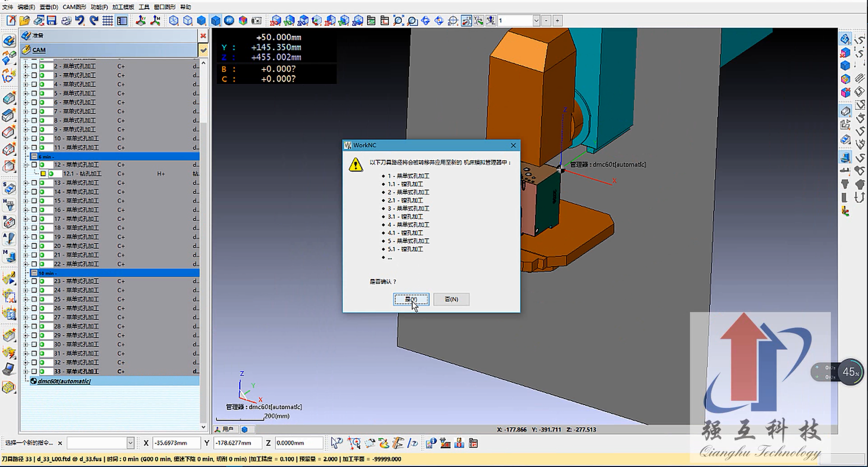Click the new file icon in toolbar
The width and height of the screenshot is (868, 467).
pos(11,21)
